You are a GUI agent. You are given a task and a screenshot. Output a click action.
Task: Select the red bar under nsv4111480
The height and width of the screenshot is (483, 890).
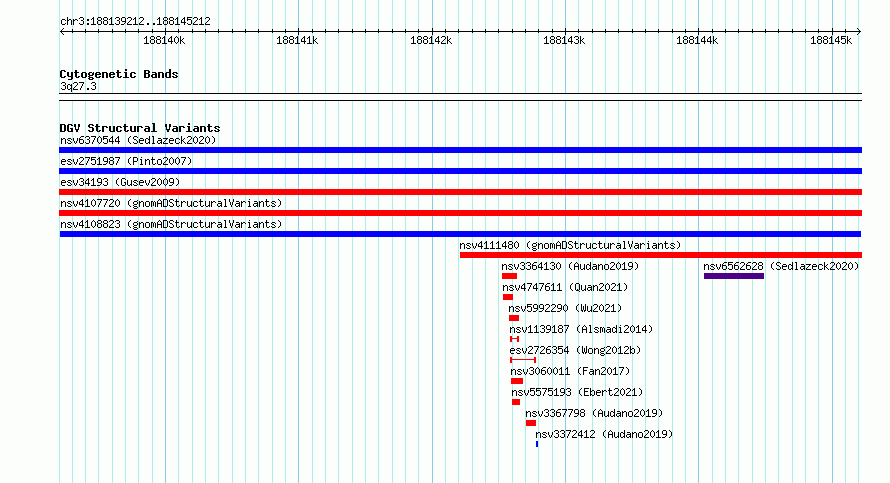pyautogui.click(x=661, y=255)
